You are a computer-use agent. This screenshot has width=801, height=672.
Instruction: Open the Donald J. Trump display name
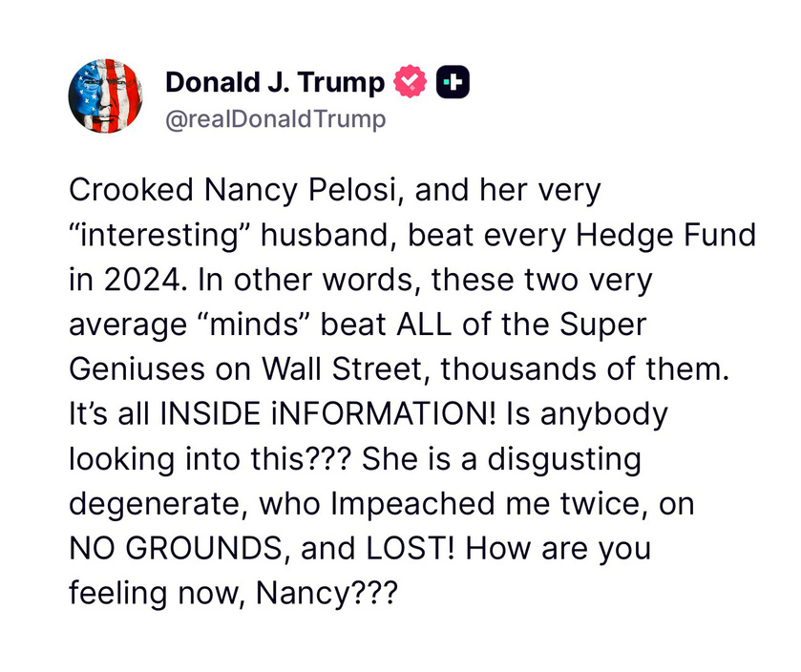coord(275,82)
